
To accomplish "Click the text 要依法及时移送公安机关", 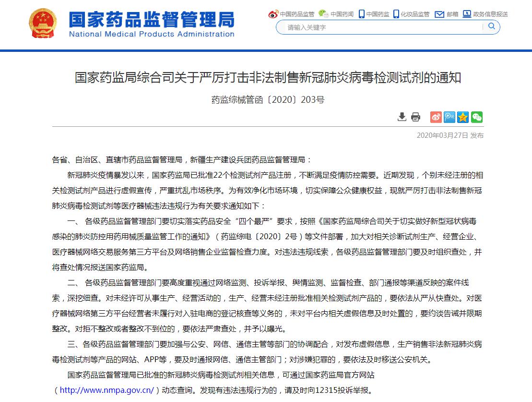I will click(x=385, y=360).
